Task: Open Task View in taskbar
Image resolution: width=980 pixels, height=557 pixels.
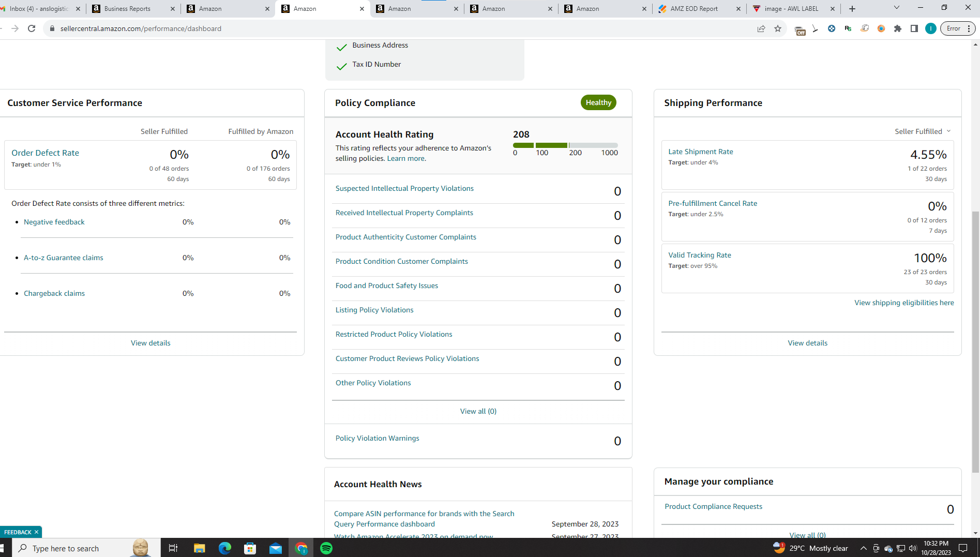Action: (173, 548)
